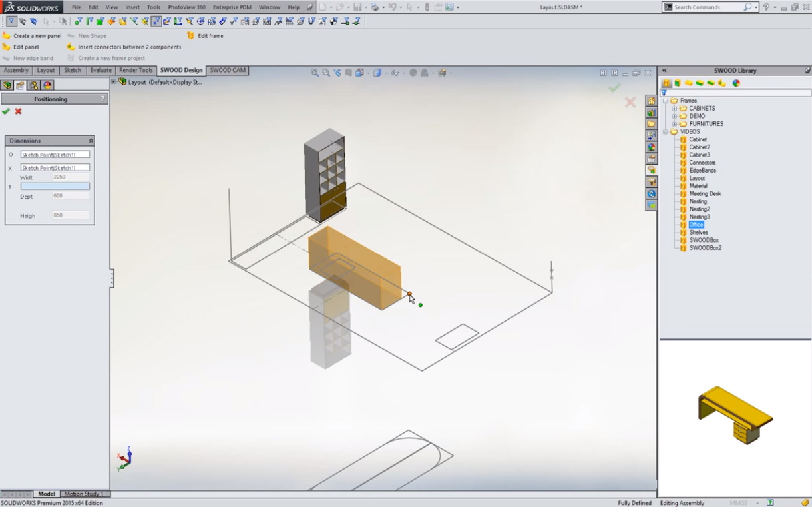The height and width of the screenshot is (507, 812).
Task: Collapse the VIDEOS folder in the library
Action: coord(665,132)
